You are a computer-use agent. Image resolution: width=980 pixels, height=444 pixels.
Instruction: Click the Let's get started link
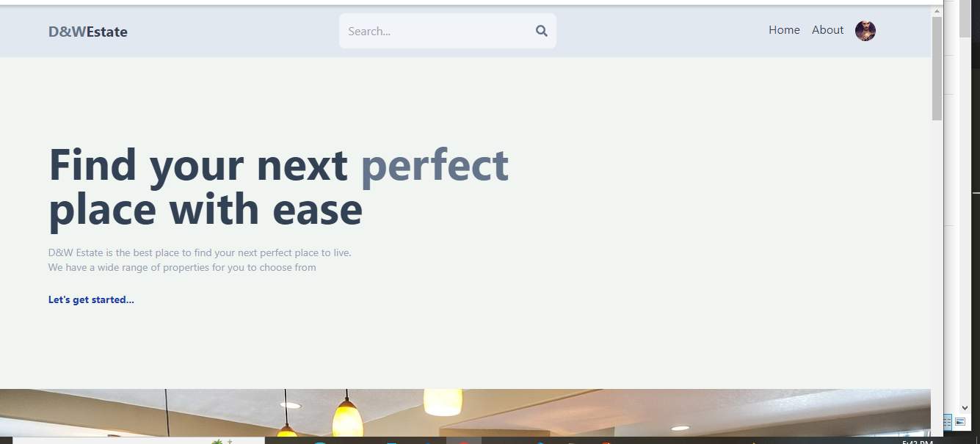point(91,299)
